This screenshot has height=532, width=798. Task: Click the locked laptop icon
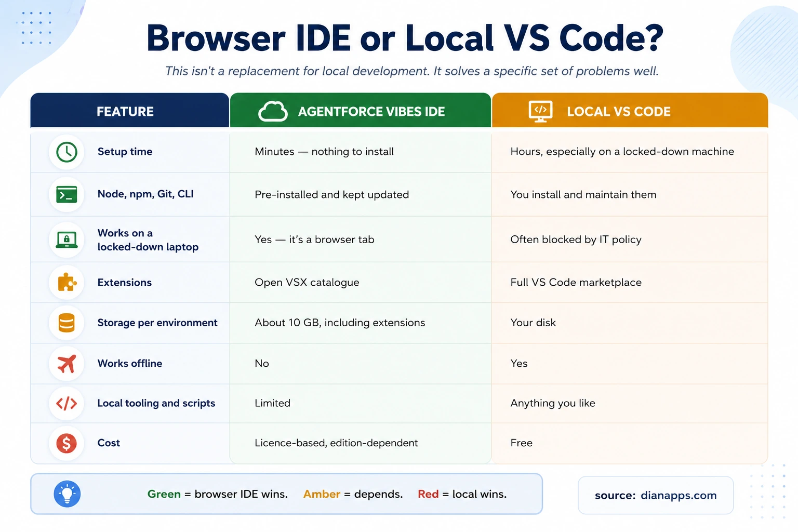click(x=66, y=240)
